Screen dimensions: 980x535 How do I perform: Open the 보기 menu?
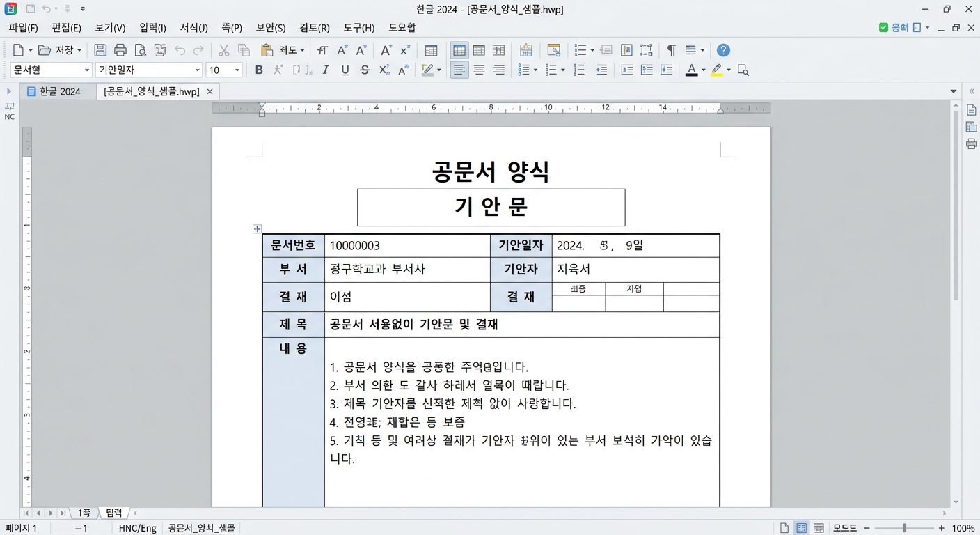109,27
